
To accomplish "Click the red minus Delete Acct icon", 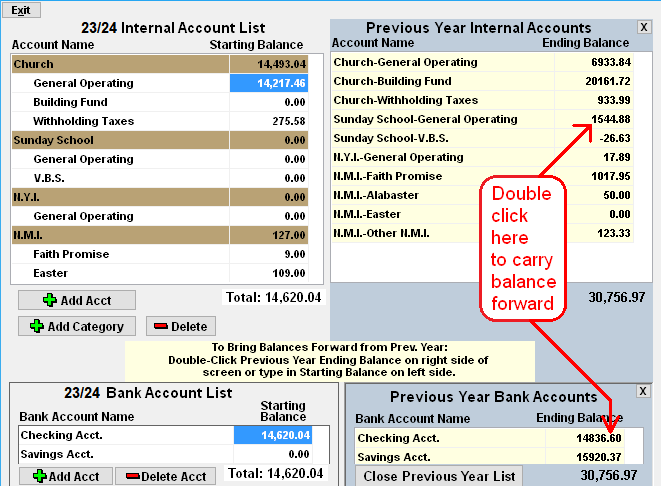I will coord(131,476).
